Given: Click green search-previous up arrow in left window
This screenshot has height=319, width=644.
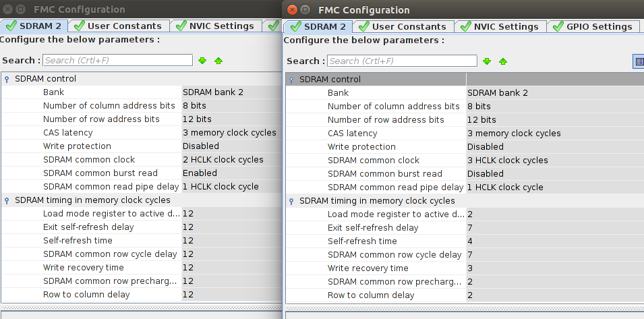Looking at the screenshot, I should [x=218, y=61].
